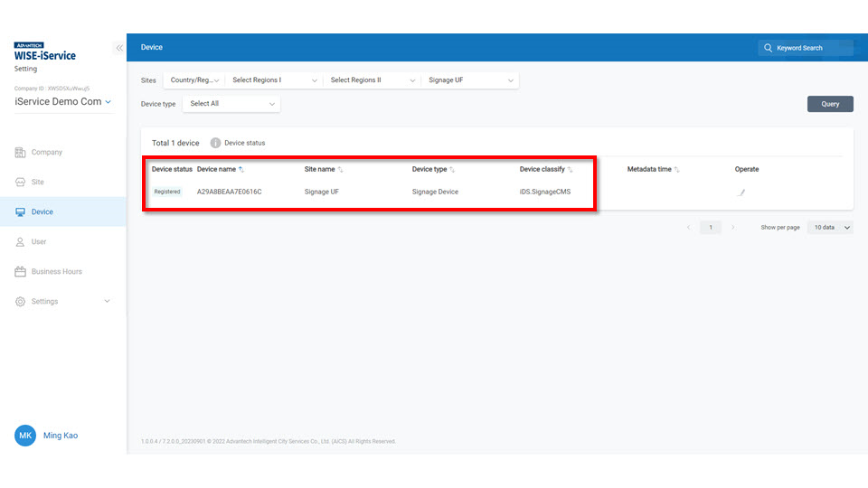Open the Select Regions I dropdown
The width and height of the screenshot is (868, 488).
274,80
